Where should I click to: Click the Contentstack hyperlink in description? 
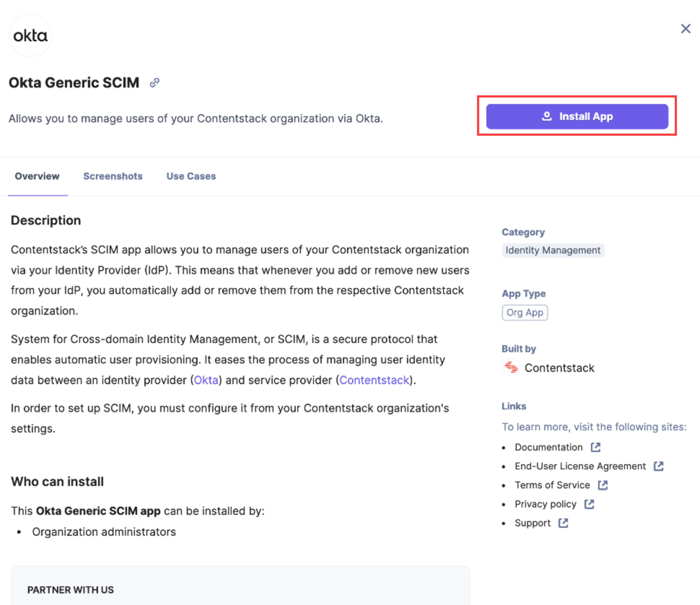click(374, 380)
